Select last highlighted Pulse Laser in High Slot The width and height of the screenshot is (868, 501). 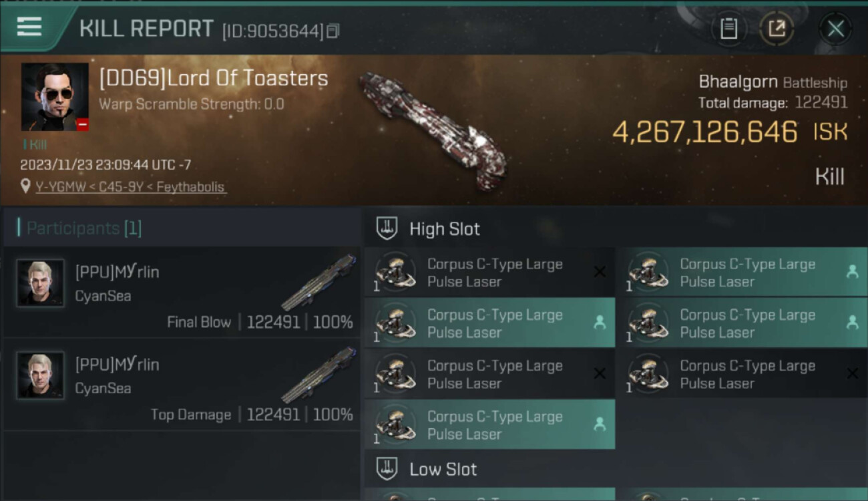489,425
